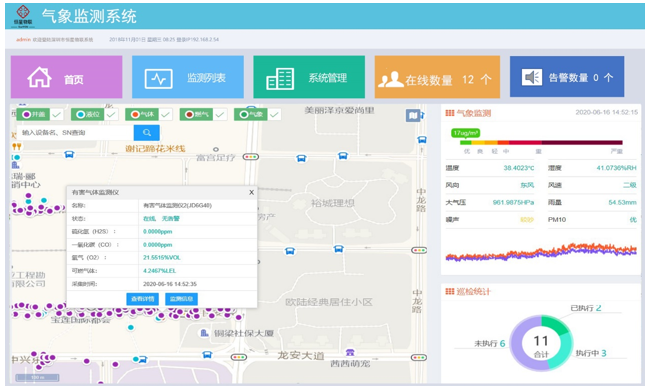Click the green 优 segment of quality bar
The image size is (650, 391).
point(466,143)
